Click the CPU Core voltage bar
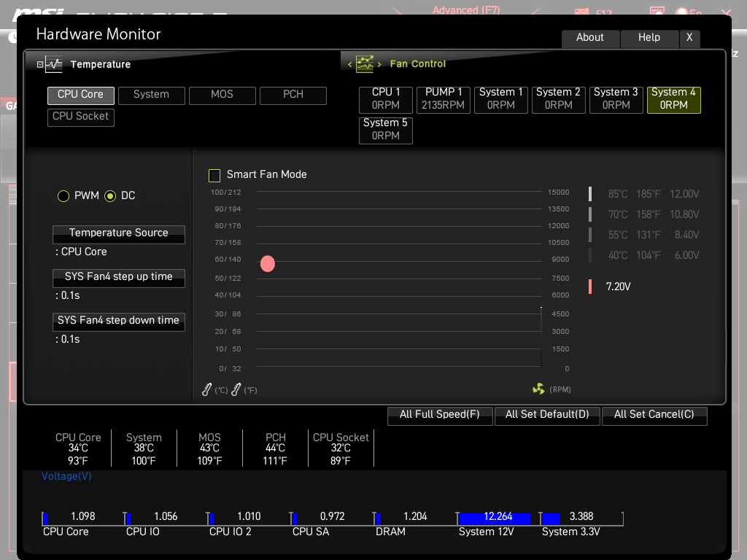 [46, 518]
